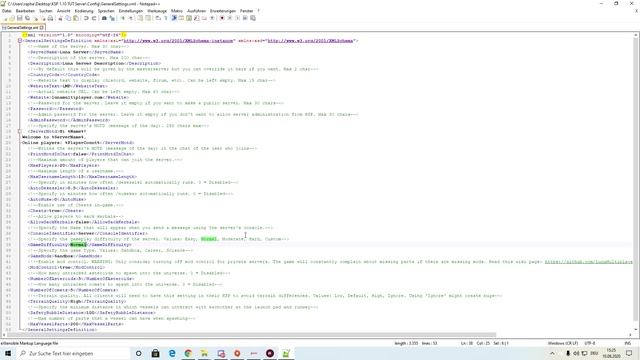640x360 pixels.
Task: Open the Erweiterungen menu
Action: (222, 11)
